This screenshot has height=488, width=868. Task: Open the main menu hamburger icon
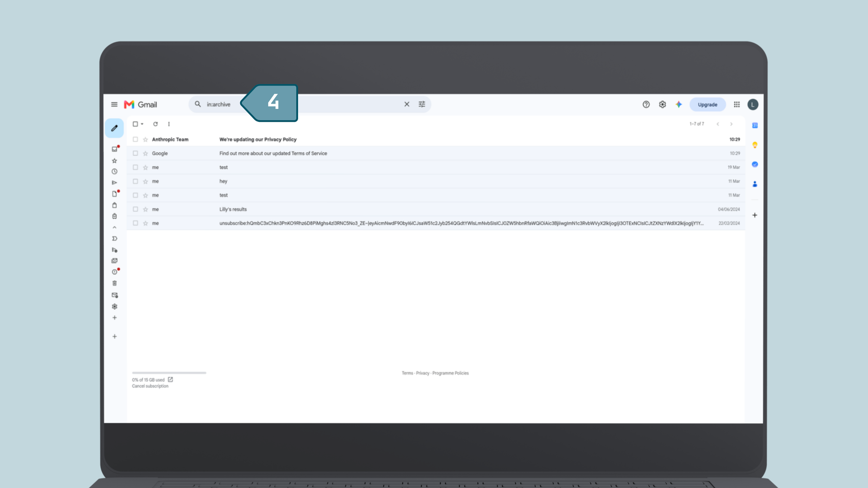point(114,105)
